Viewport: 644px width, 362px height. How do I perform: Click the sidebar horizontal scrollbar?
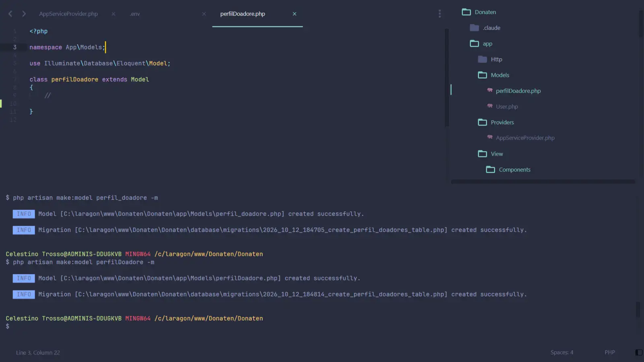543,182
